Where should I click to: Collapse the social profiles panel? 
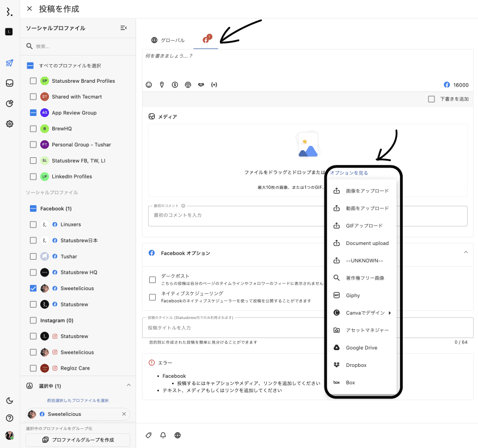click(124, 28)
